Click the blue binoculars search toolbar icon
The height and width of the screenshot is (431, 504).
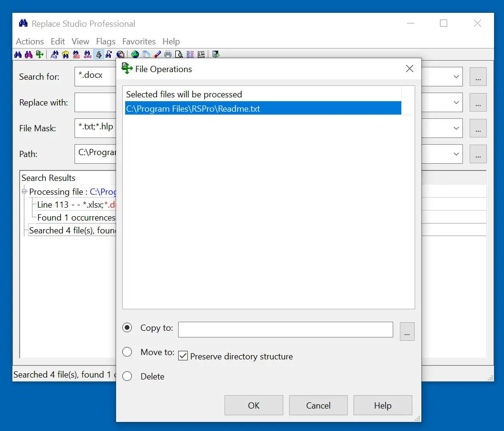(x=18, y=54)
